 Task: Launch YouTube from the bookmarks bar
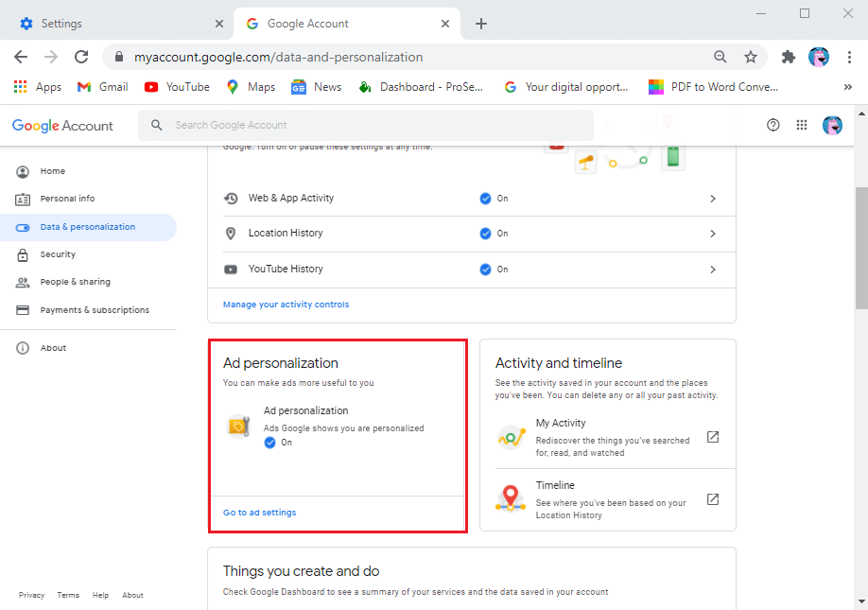[176, 86]
